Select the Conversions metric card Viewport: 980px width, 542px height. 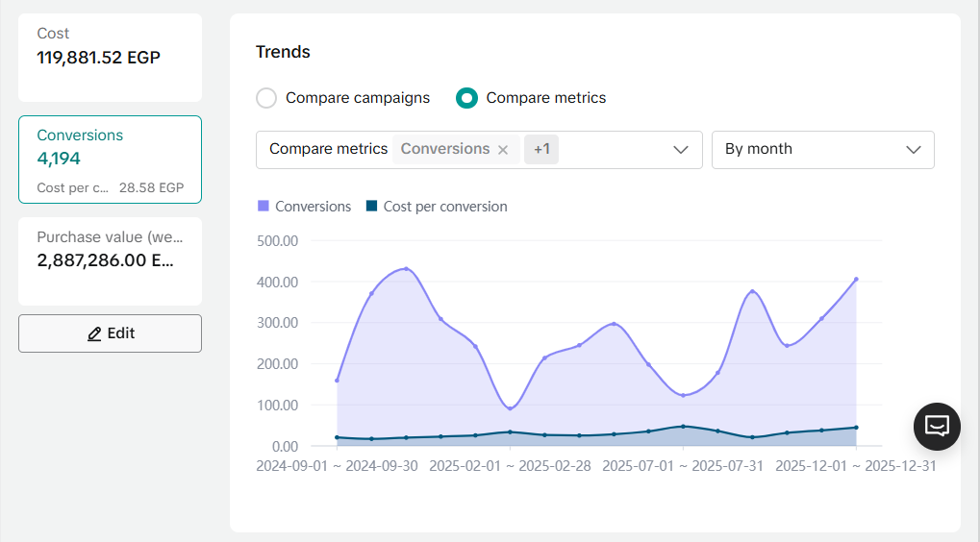pyautogui.click(x=110, y=160)
